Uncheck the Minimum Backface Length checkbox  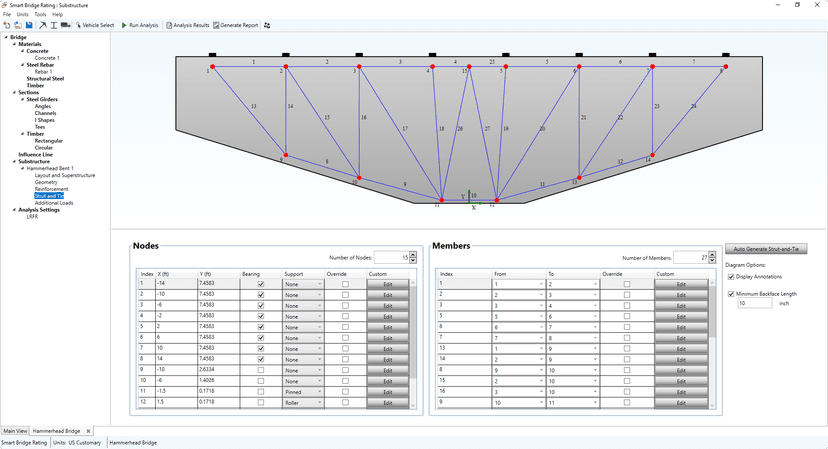click(x=731, y=294)
